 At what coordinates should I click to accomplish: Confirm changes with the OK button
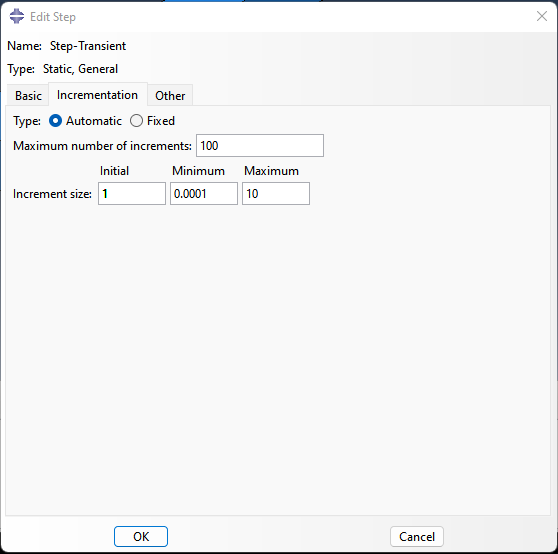pyautogui.click(x=141, y=536)
